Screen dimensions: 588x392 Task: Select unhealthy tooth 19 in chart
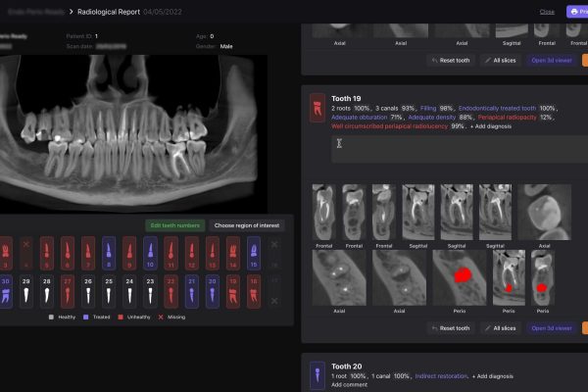pos(233,292)
